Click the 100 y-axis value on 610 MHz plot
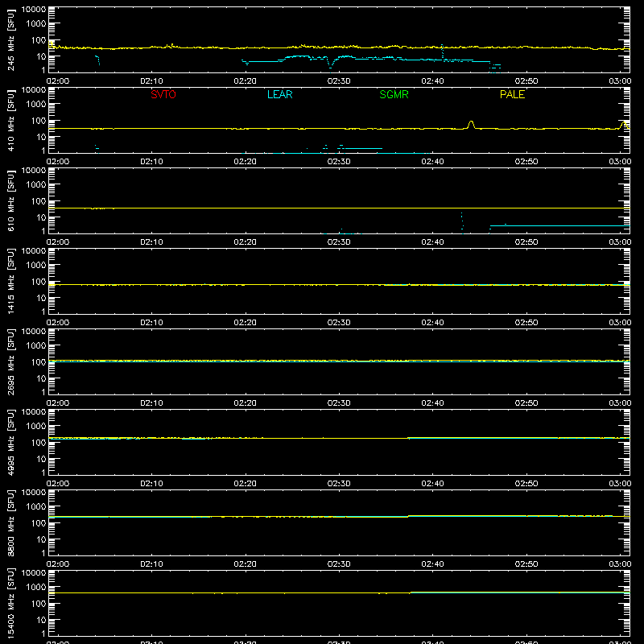 (38, 201)
